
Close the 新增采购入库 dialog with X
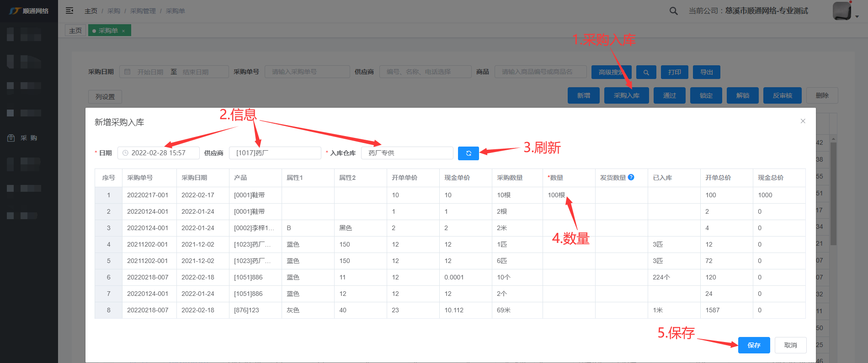(x=803, y=121)
